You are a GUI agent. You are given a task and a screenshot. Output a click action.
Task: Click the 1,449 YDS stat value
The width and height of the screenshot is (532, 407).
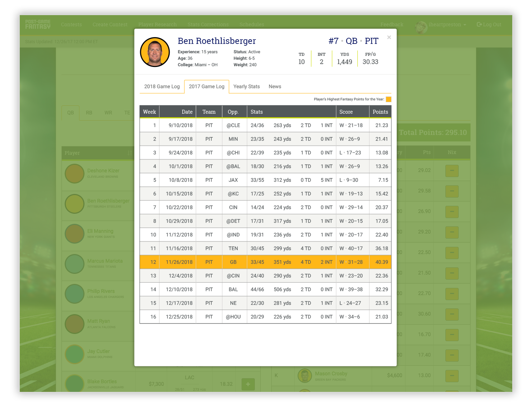pos(344,62)
